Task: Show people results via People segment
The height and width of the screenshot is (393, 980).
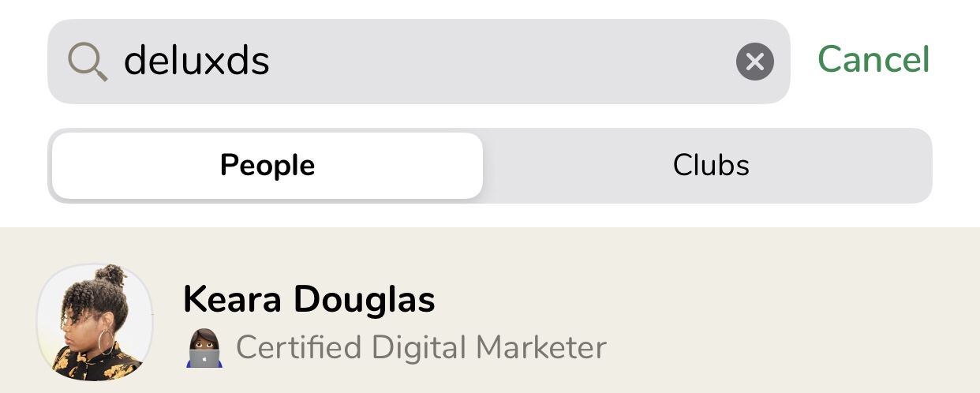Action: [x=267, y=165]
